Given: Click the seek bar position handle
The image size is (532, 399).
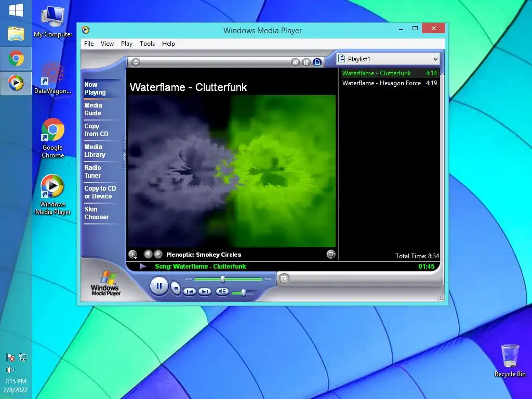Looking at the screenshot, I should tap(222, 279).
